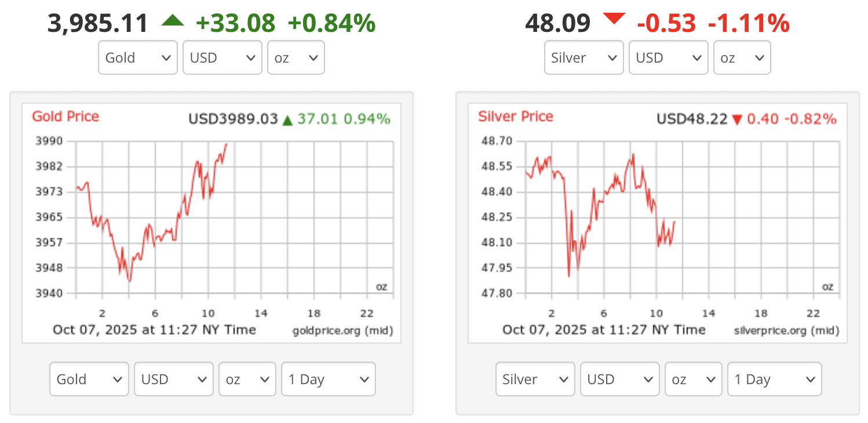Viewport: 868px width, 423px height.
Task: Open Gold dropdown below gold chart
Action: point(89,379)
